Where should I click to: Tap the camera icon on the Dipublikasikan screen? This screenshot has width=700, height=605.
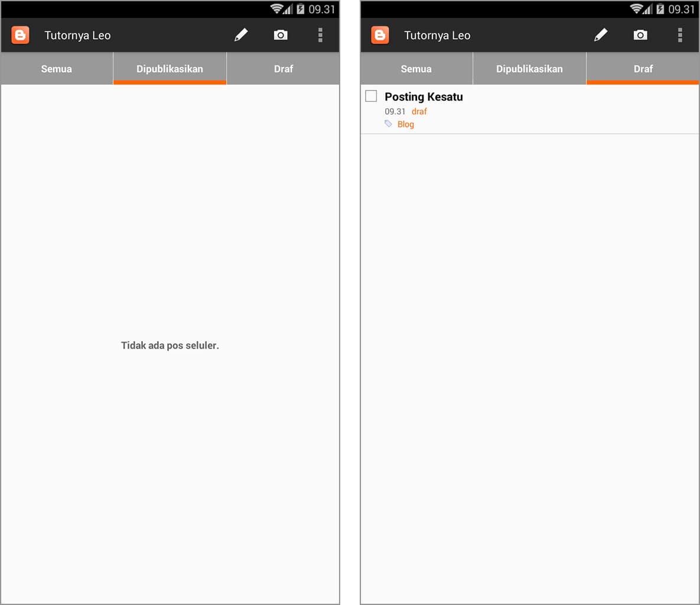coord(281,35)
